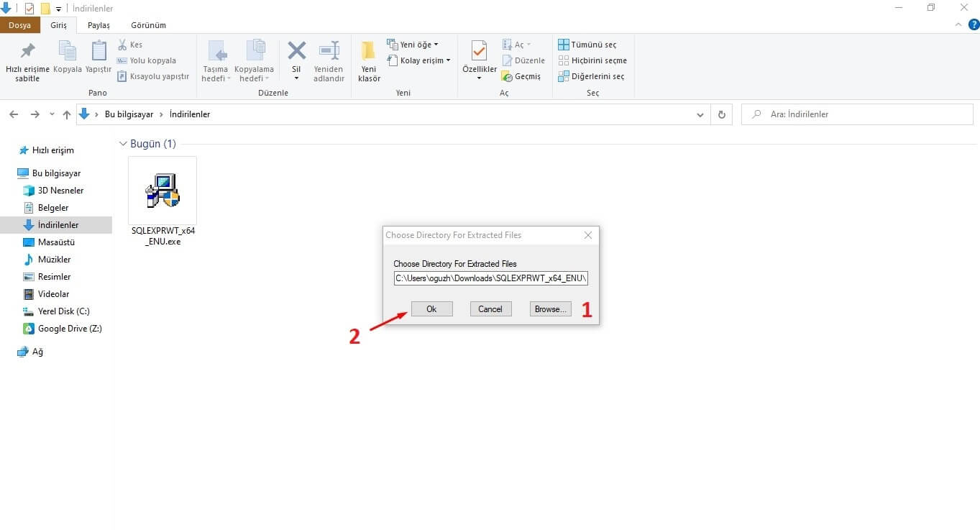The height and width of the screenshot is (530, 980).
Task: Click the title bar new folder icon
Action: click(45, 9)
